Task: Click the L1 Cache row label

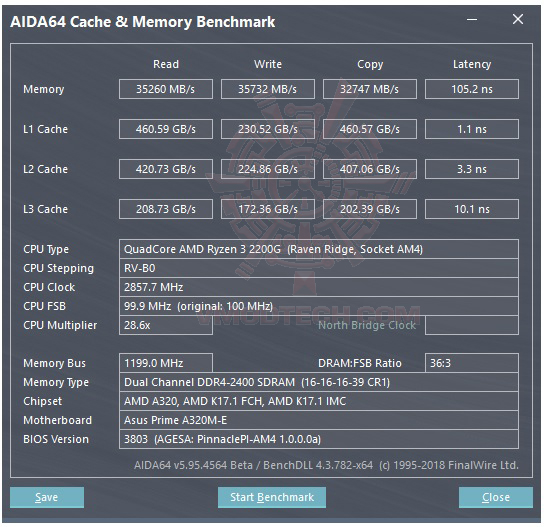Action: (46, 130)
